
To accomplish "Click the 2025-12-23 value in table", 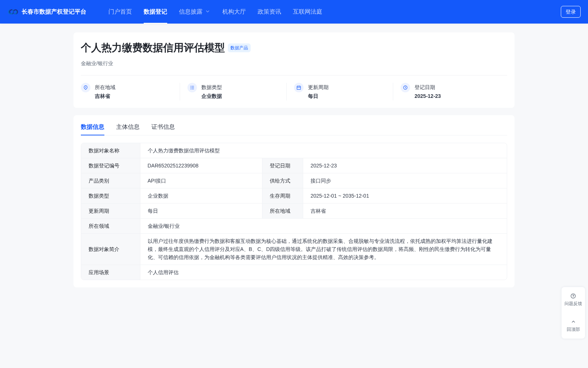I will (x=324, y=166).
